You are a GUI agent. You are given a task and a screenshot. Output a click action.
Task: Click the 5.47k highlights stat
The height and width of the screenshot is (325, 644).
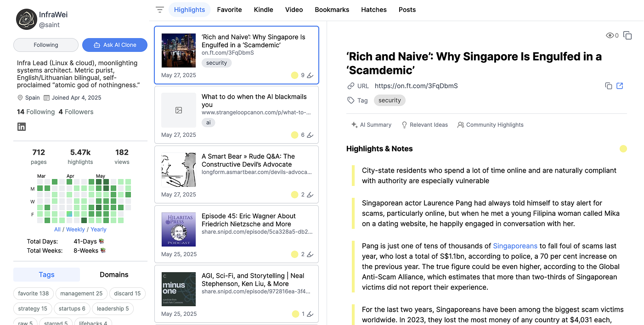pyautogui.click(x=80, y=157)
